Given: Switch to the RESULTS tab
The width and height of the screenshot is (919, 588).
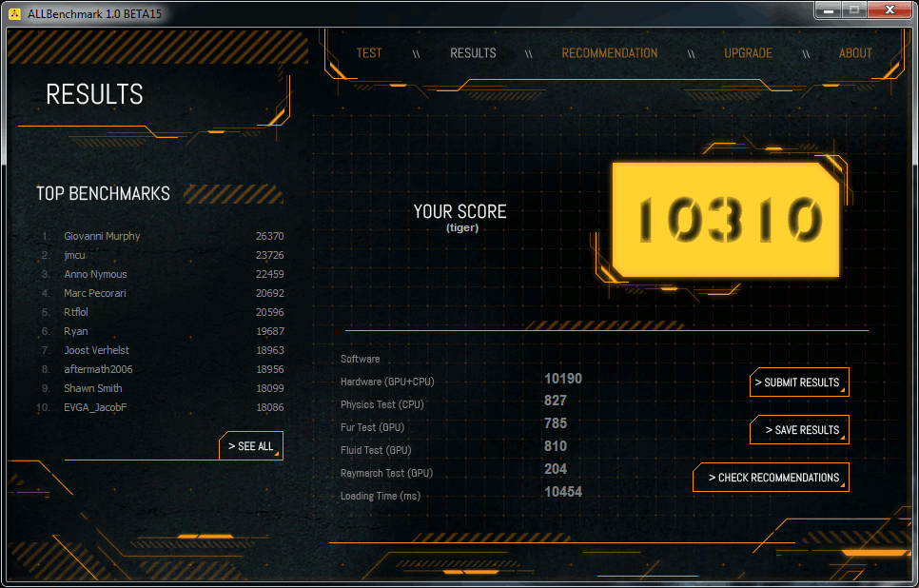Looking at the screenshot, I should click(x=473, y=53).
